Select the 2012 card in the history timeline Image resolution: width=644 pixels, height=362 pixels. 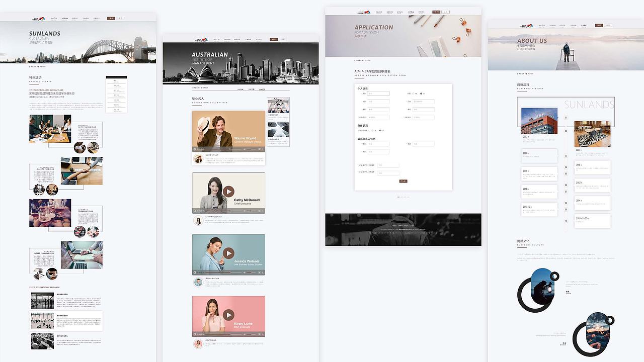click(x=592, y=185)
